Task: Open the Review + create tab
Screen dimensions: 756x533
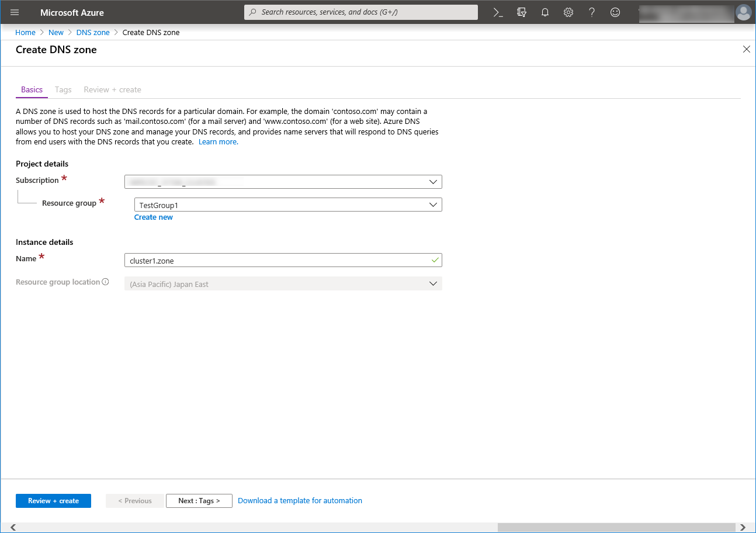Action: point(112,89)
